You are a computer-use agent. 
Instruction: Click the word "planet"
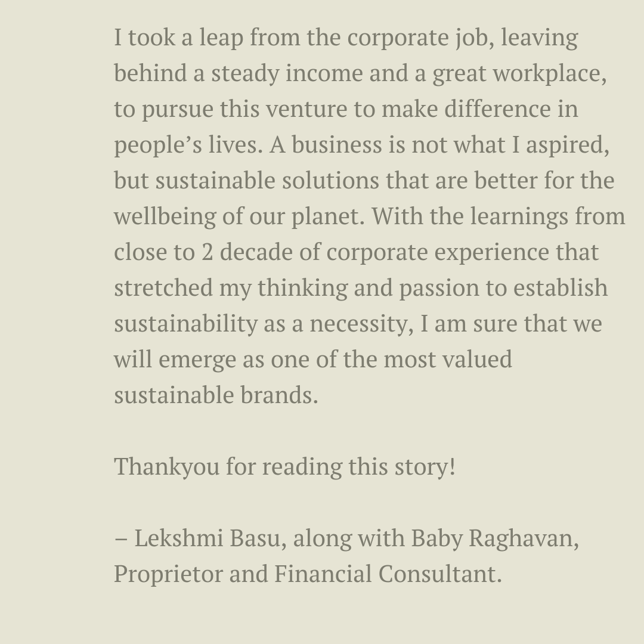pos(327,217)
